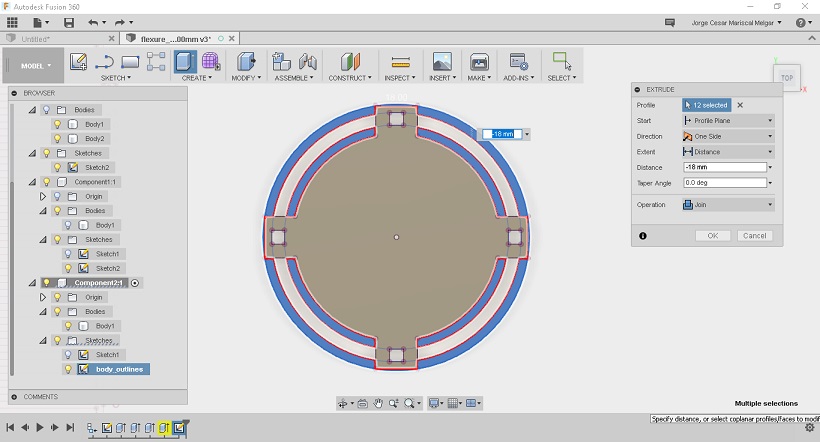Open Display Settings in navigation bar
The width and height of the screenshot is (820, 442).
(x=434, y=403)
